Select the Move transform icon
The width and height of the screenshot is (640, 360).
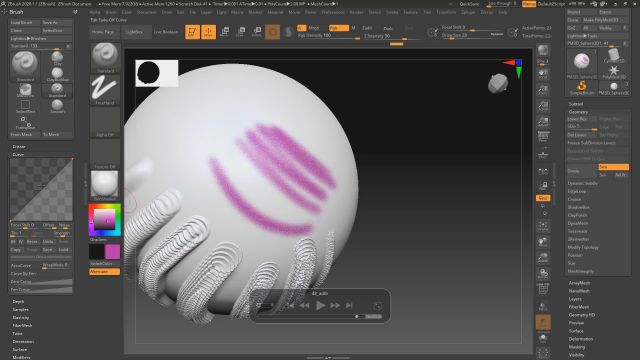click(x=224, y=32)
